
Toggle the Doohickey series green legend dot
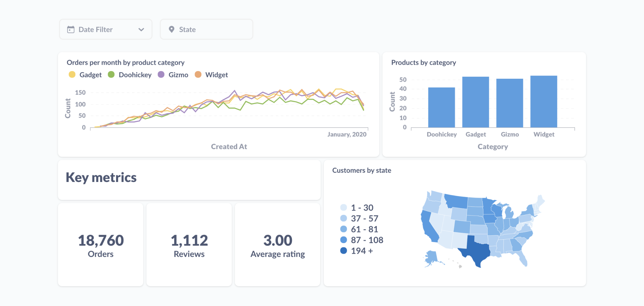coord(111,75)
